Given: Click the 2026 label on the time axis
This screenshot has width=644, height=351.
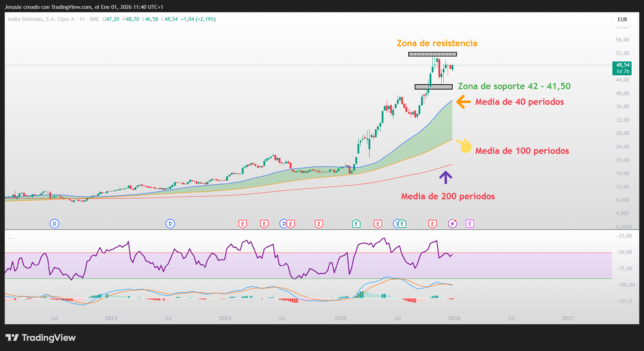Looking at the screenshot, I should [x=454, y=318].
